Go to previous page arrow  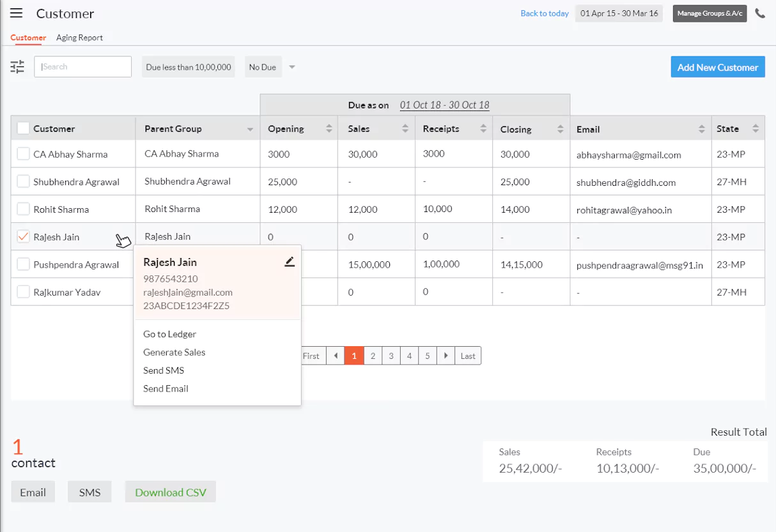(335, 356)
